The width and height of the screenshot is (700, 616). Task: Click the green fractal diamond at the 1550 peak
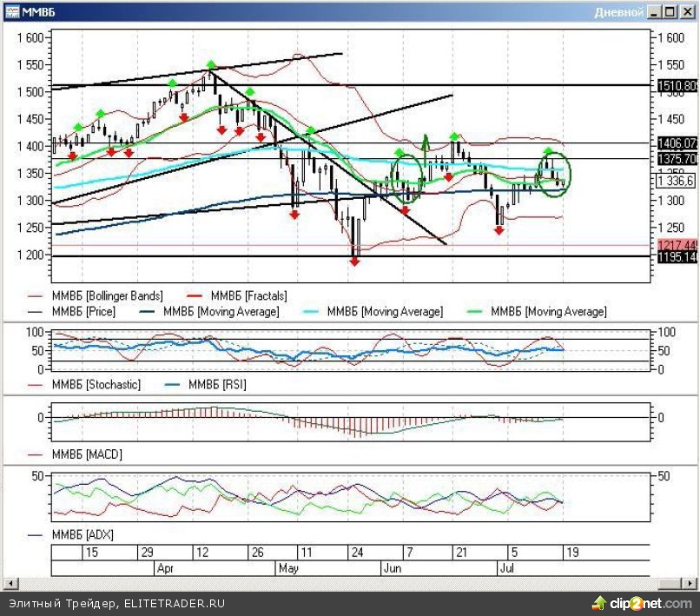pos(211,65)
